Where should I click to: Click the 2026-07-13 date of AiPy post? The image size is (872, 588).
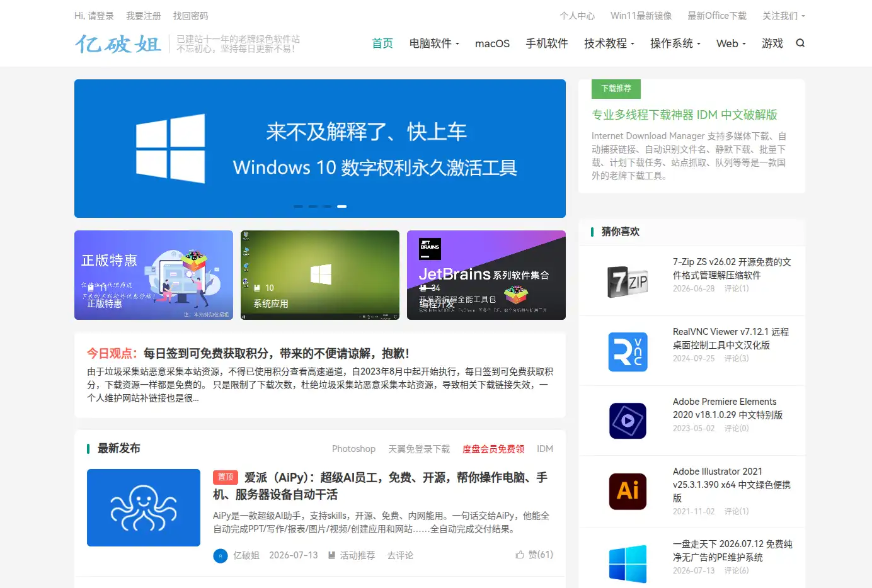294,555
